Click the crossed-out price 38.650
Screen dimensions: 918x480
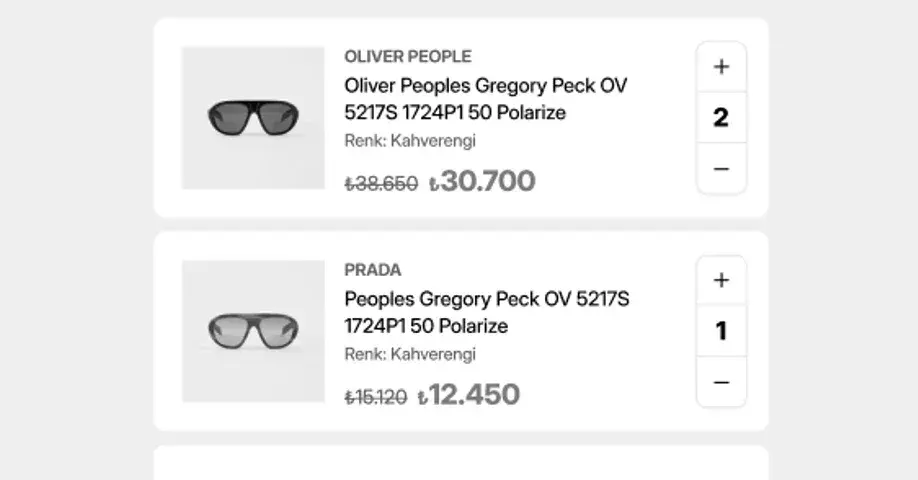point(381,184)
